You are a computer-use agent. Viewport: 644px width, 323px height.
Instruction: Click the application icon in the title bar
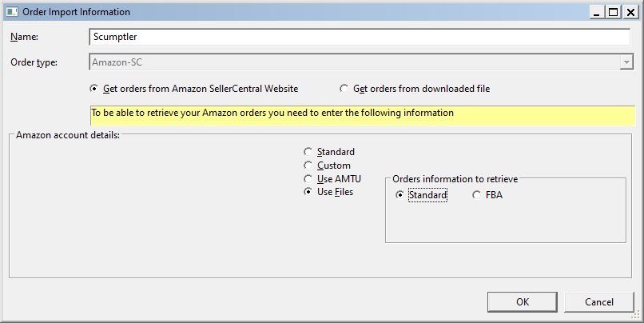[11, 12]
